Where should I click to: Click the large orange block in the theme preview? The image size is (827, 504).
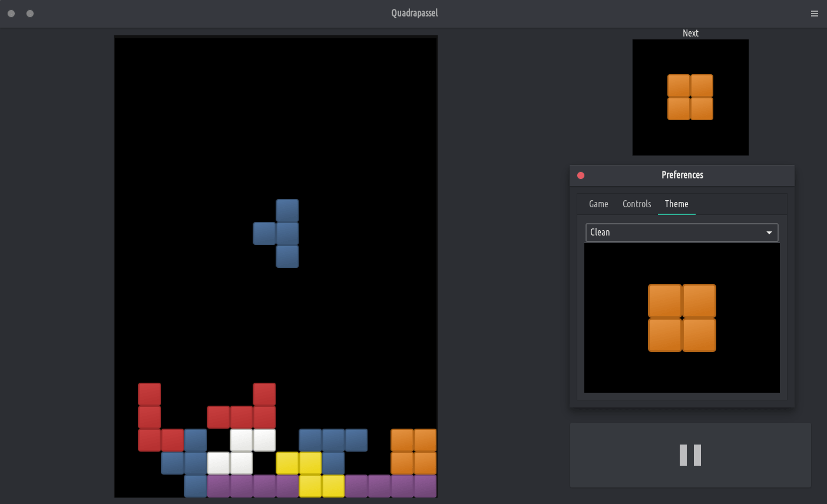(682, 318)
